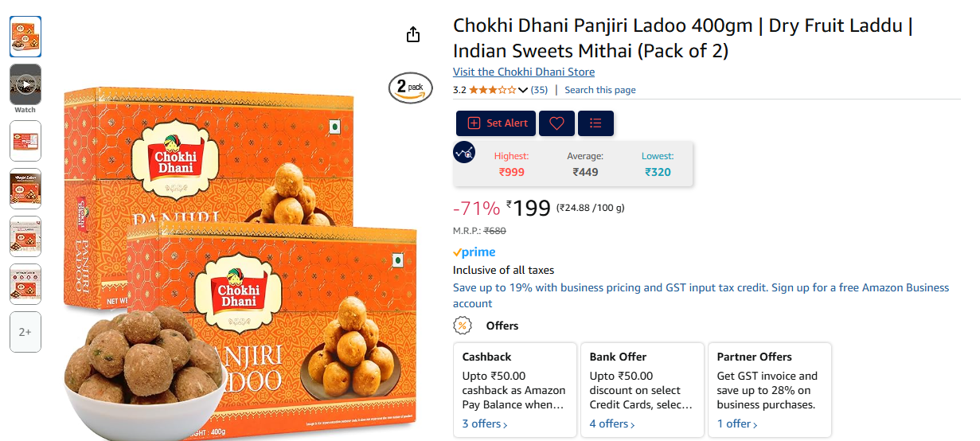Viewport: 980px width, 441px height.
Task: Click the 2 pack badge on image
Action: pyautogui.click(x=410, y=88)
